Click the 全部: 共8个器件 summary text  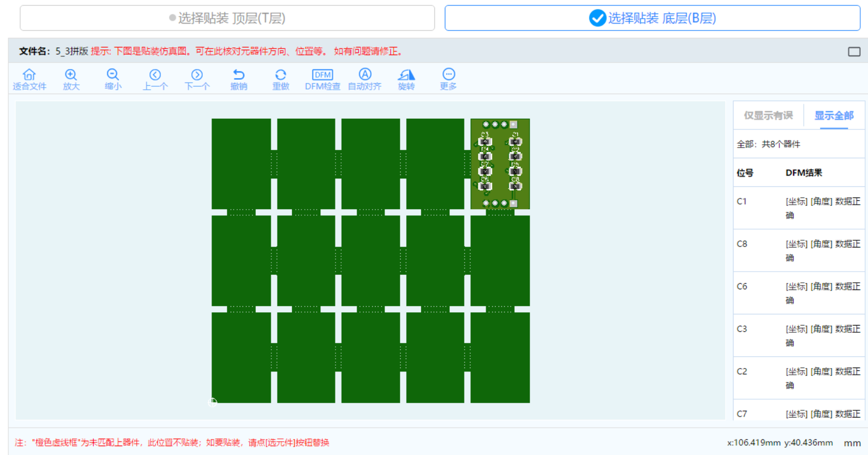coord(768,144)
